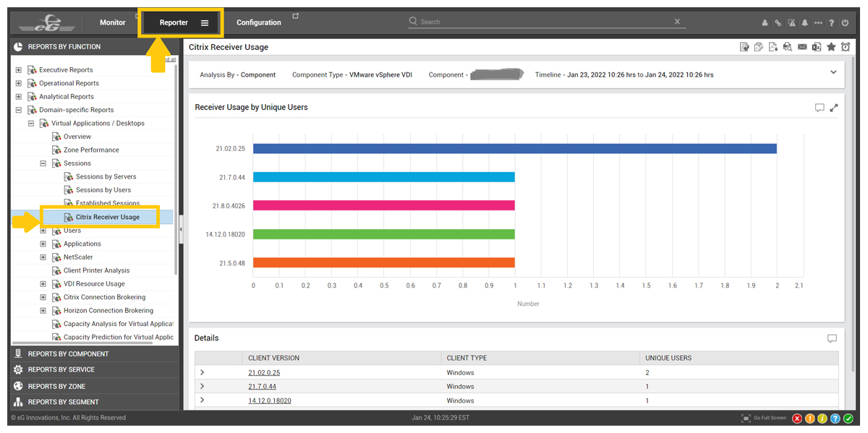This screenshot has height=433, width=868.
Task: Open Reports By Component section
Action: (95, 354)
